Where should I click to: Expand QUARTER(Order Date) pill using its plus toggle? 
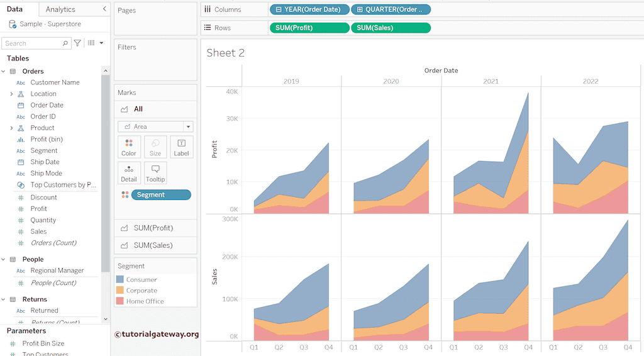[x=360, y=9]
